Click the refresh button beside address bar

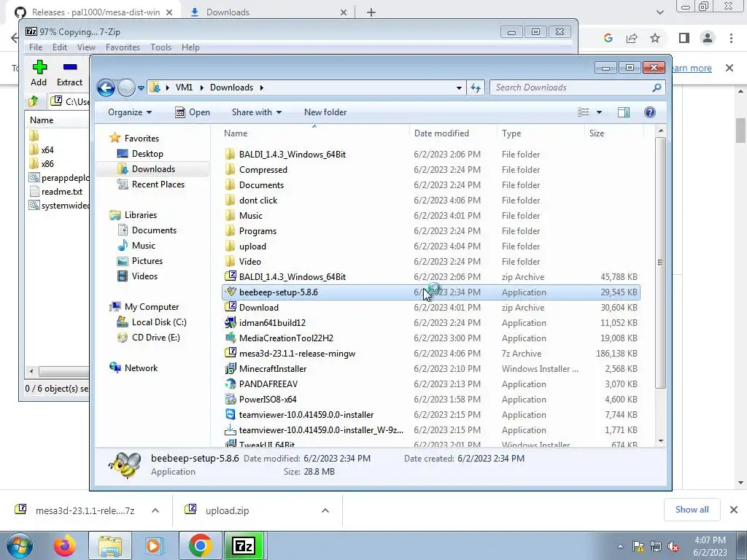476,87
